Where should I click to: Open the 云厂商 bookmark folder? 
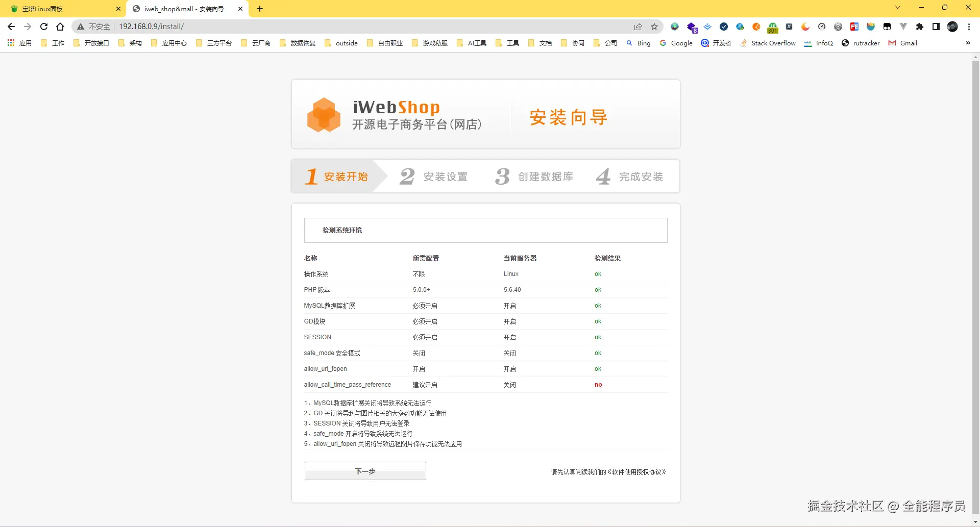[x=256, y=43]
